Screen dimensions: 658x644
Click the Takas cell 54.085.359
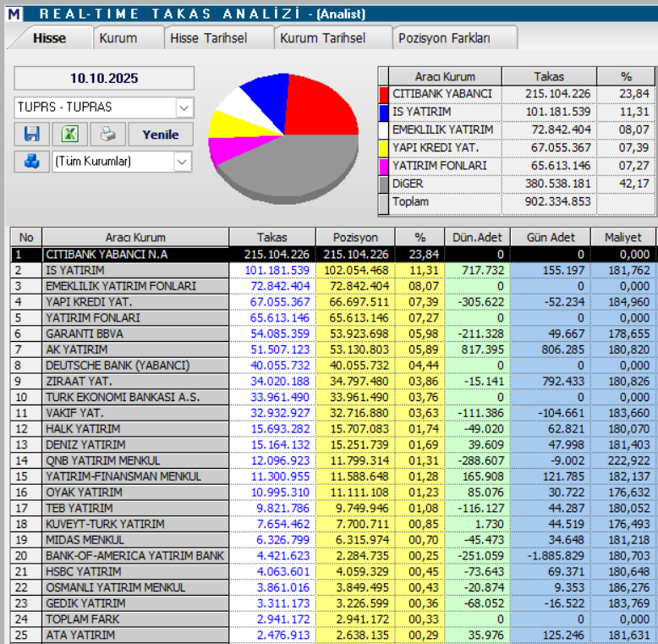click(x=280, y=333)
